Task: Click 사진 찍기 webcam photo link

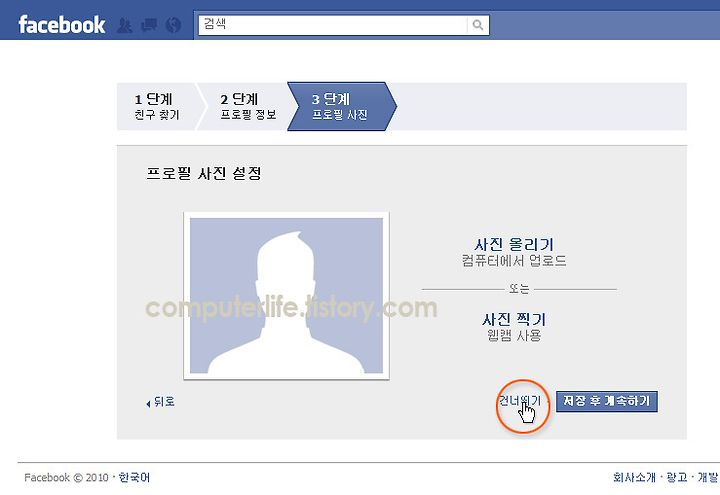Action: [x=514, y=319]
